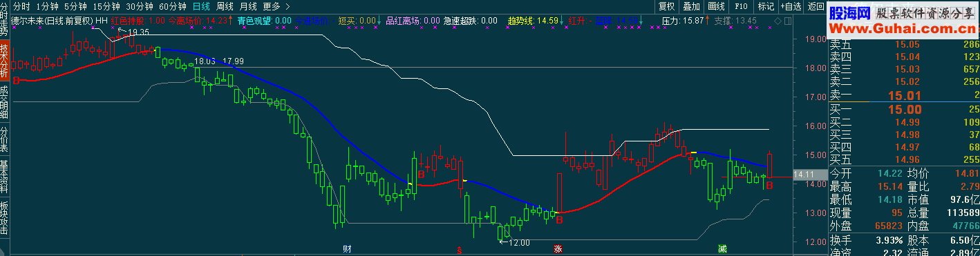Open 成交明细 sidebar tab
The height and width of the screenshot is (256, 980).
pyautogui.click(x=5, y=103)
